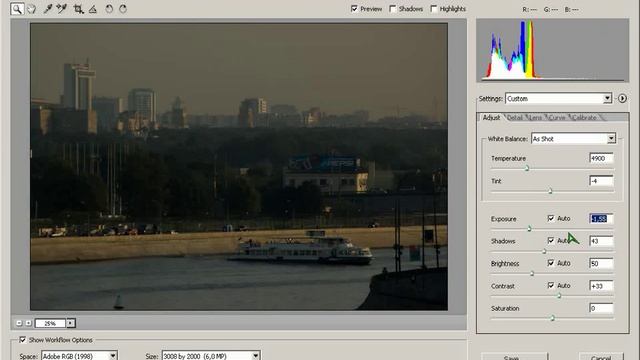Click the Contrast slider handle
Image resolution: width=640 pixels, height=360 pixels.
tap(559, 296)
